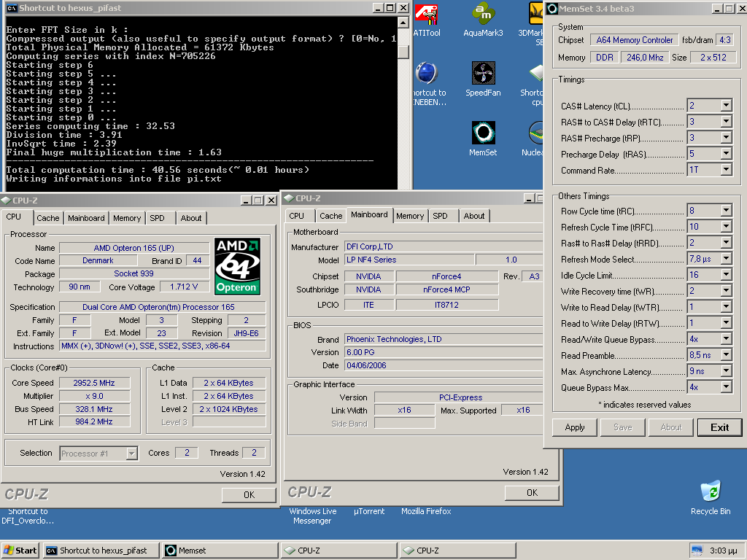Open Memory tab in right CPU-Z window
Screen dimensions: 747x560
(x=410, y=216)
